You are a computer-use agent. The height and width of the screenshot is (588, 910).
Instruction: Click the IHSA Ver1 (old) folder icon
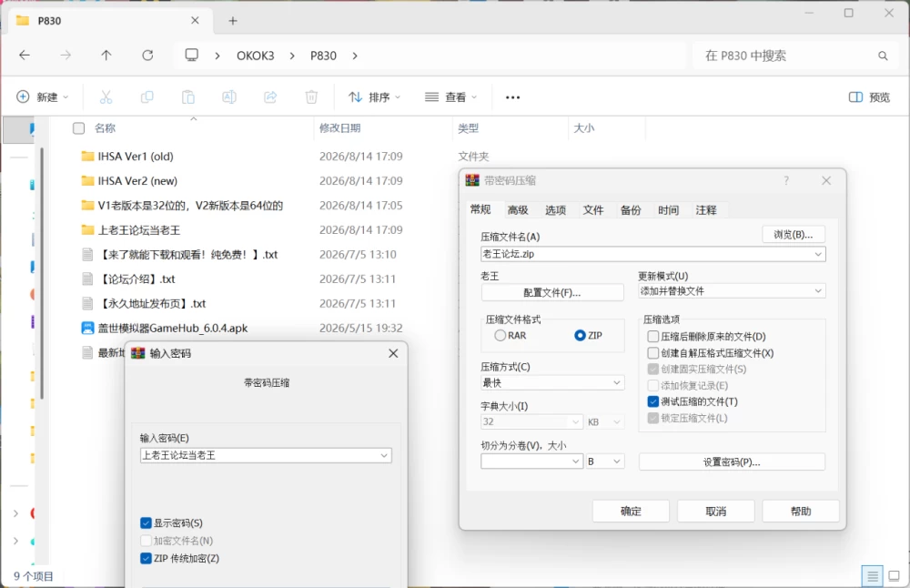pyautogui.click(x=87, y=157)
